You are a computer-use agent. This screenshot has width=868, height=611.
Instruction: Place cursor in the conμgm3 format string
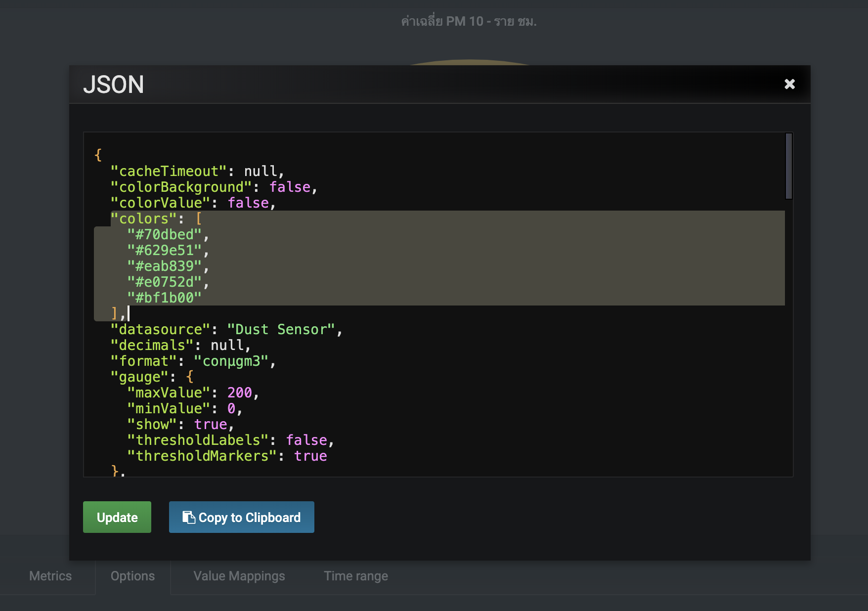(x=233, y=361)
